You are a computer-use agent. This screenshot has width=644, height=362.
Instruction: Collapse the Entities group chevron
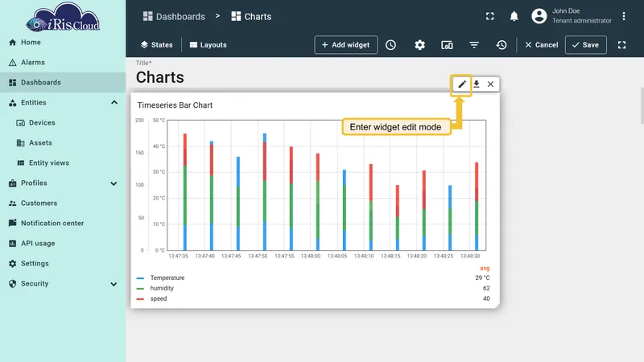click(114, 103)
